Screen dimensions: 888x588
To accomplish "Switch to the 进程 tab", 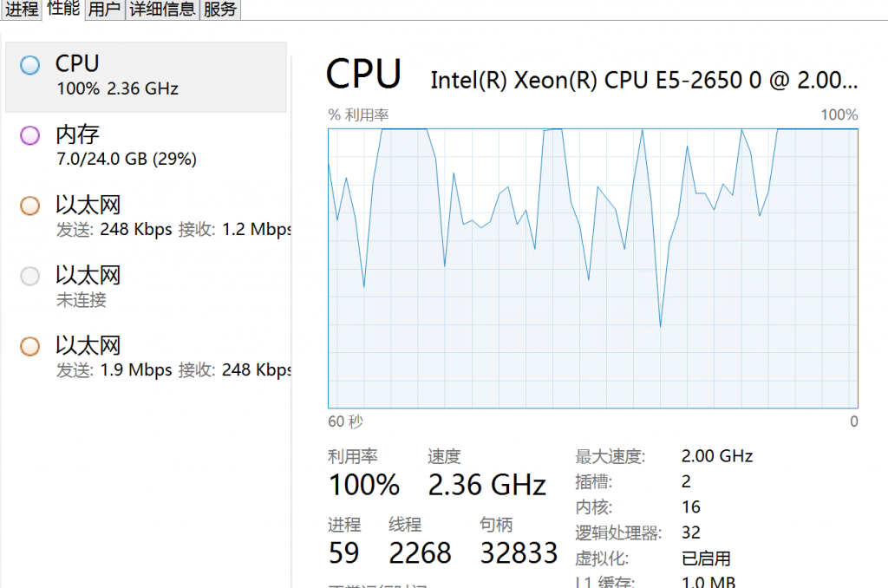I will point(21,9).
